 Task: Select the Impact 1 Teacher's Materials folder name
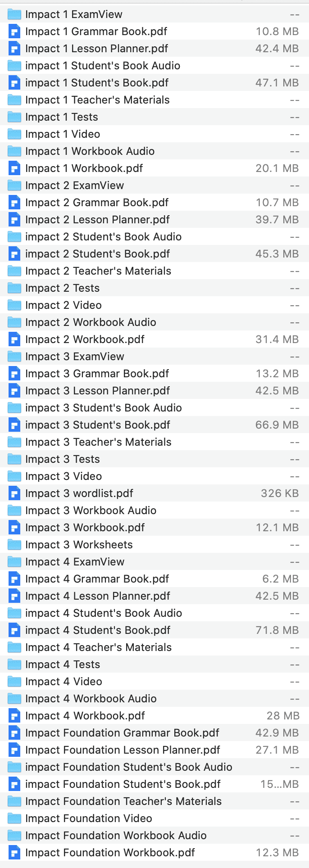[97, 100]
